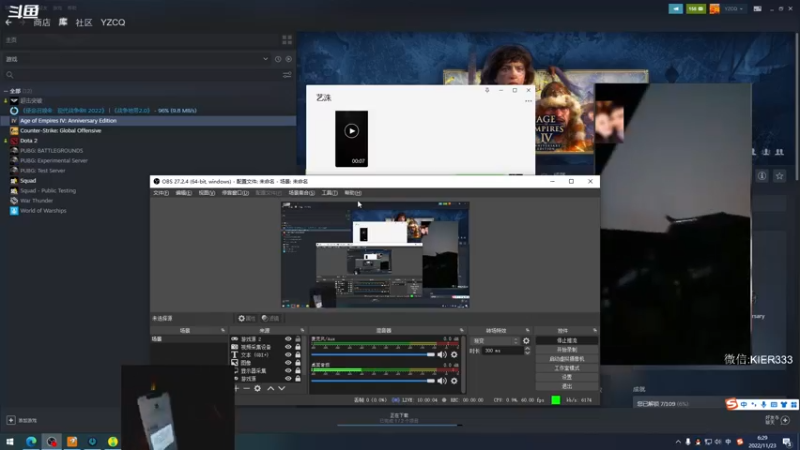Image resolution: width=800 pixels, height=450 pixels.
Task: Toggle lock on the video capture device source
Action: (298, 347)
